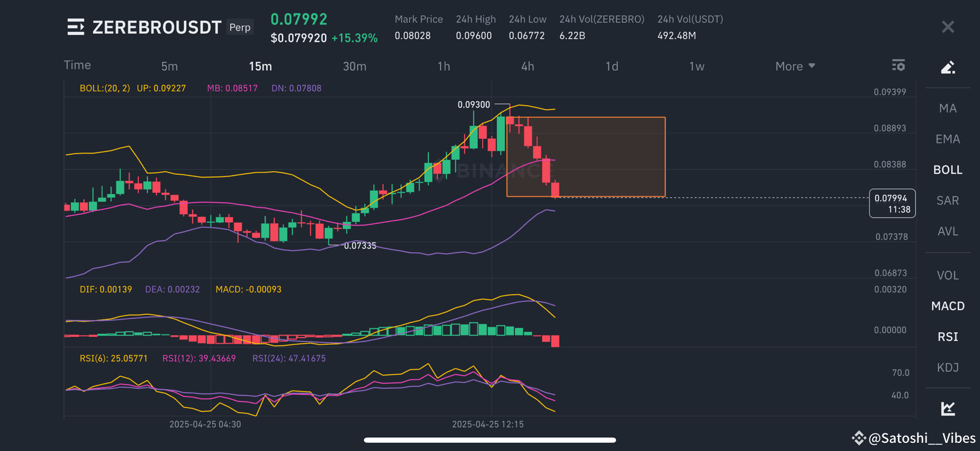Toggle the MA indicator

948,108
